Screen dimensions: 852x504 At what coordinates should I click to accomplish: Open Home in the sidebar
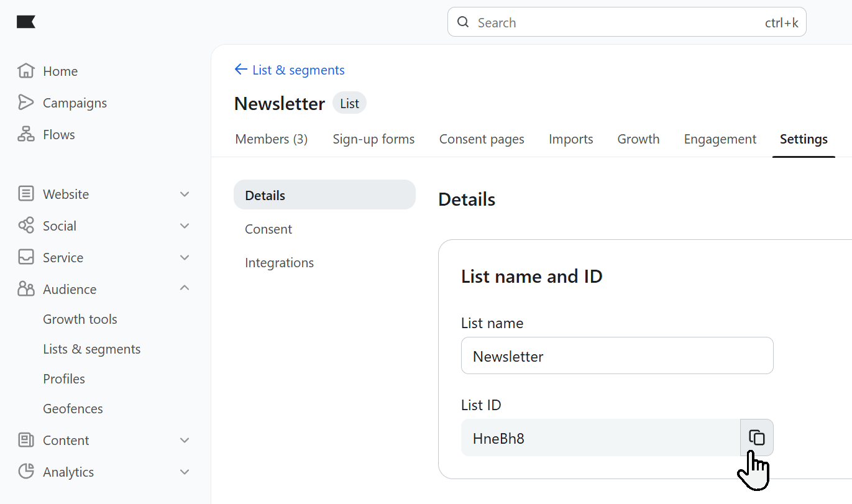click(60, 71)
